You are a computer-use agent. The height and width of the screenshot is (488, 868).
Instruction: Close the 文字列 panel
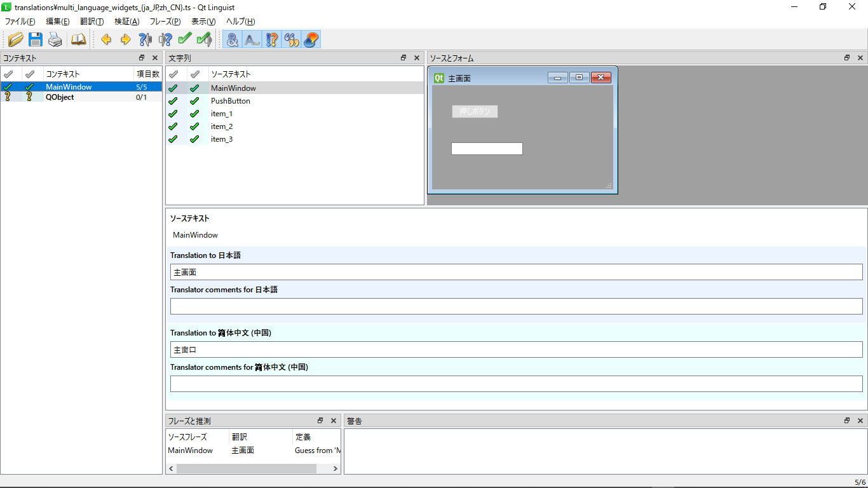(x=417, y=58)
